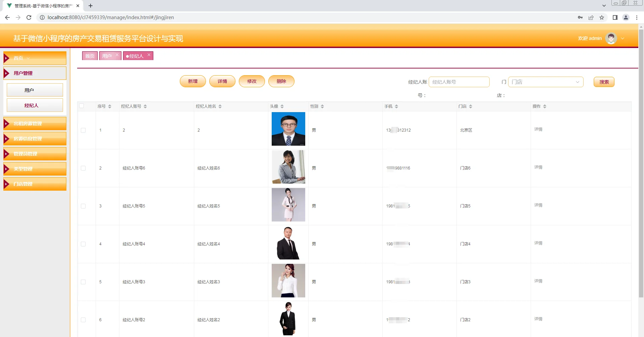Expand the 管理员管理 sidebar section
644x337 pixels.
[x=35, y=154]
